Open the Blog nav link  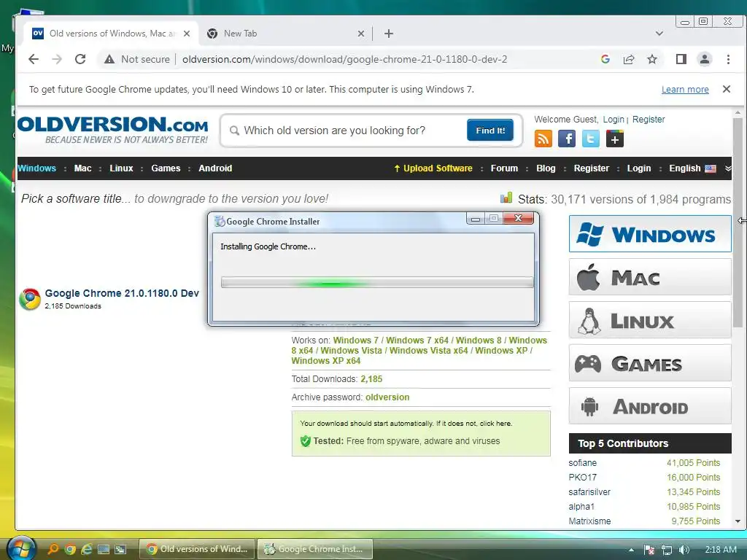tap(546, 168)
